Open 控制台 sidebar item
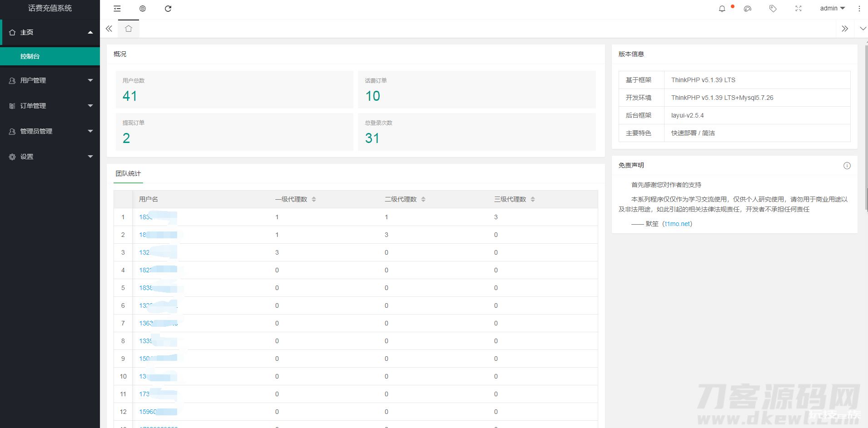 [50, 56]
